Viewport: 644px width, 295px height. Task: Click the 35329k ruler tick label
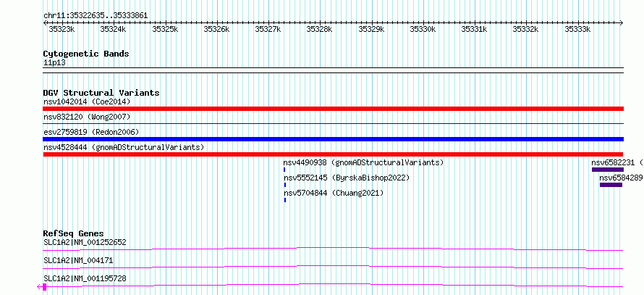(x=371, y=29)
